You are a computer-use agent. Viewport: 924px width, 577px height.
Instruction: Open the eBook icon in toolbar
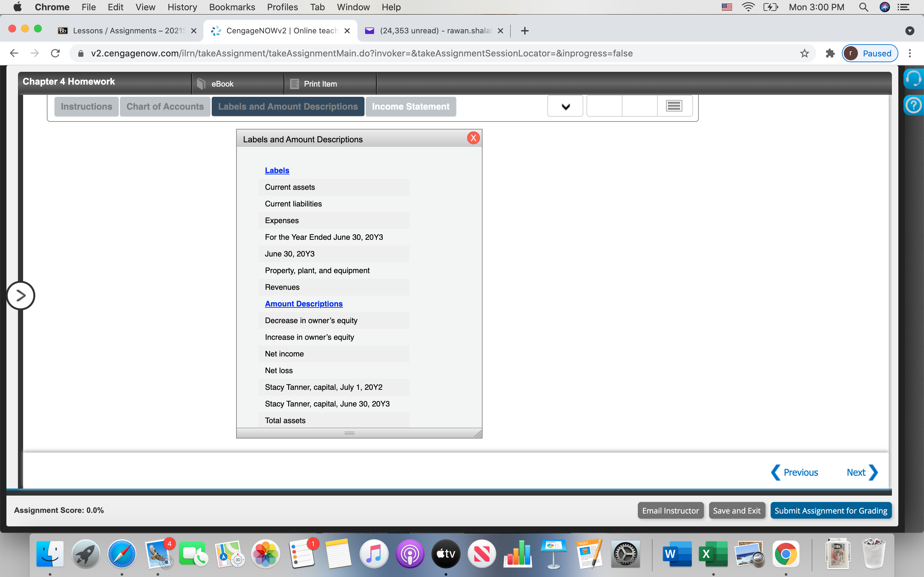click(201, 84)
